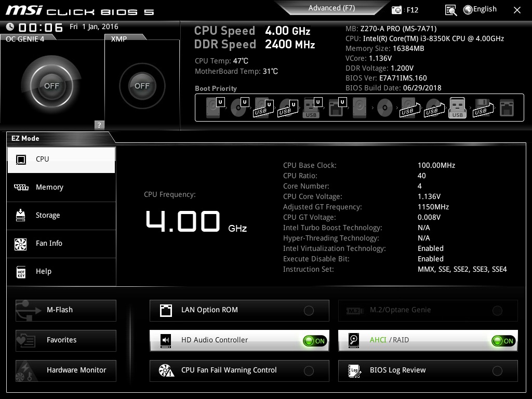Select the first hard disk boot device icon

coord(215,108)
